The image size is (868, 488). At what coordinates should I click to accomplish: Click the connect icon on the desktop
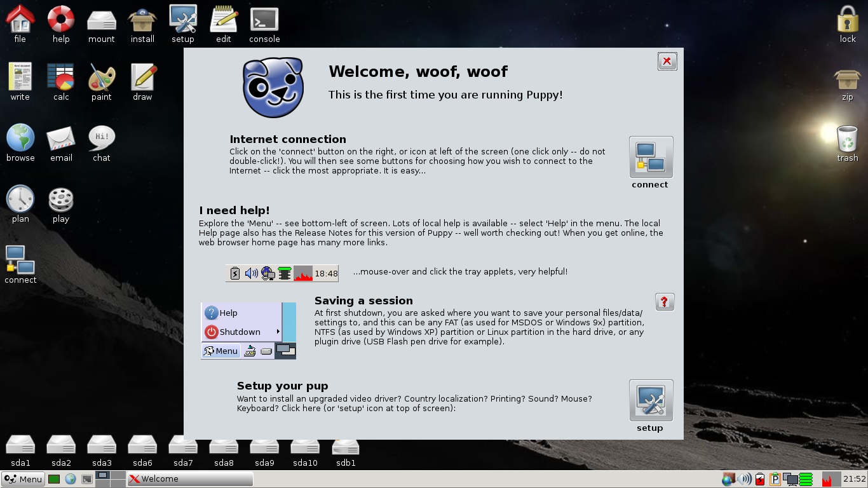[x=20, y=260]
